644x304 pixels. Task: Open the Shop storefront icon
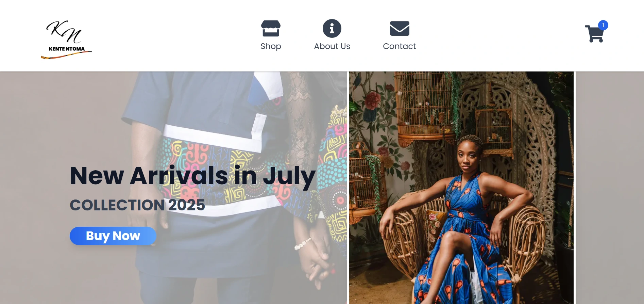pyautogui.click(x=271, y=28)
